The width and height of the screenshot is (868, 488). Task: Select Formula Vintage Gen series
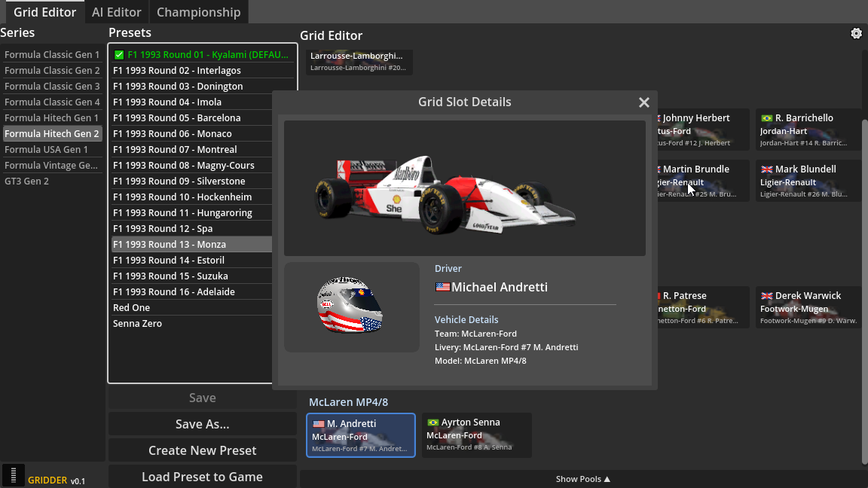coord(53,166)
